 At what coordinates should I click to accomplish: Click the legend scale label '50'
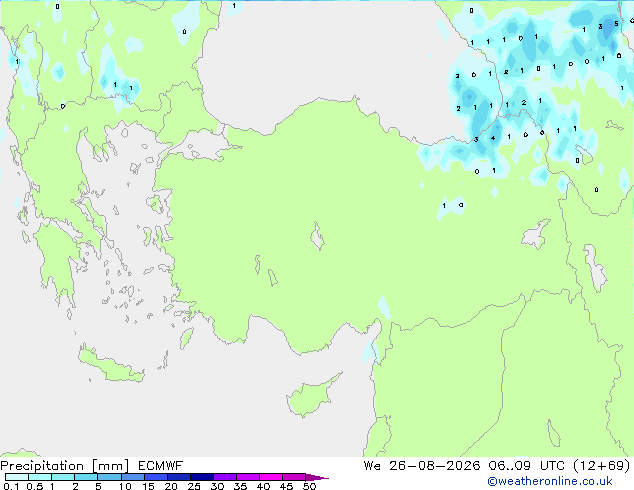click(310, 486)
